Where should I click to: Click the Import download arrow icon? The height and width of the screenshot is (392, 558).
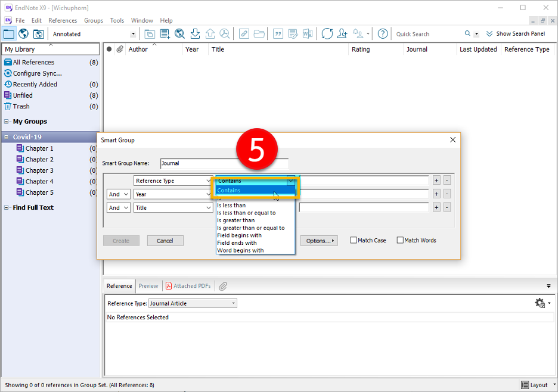pyautogui.click(x=195, y=34)
